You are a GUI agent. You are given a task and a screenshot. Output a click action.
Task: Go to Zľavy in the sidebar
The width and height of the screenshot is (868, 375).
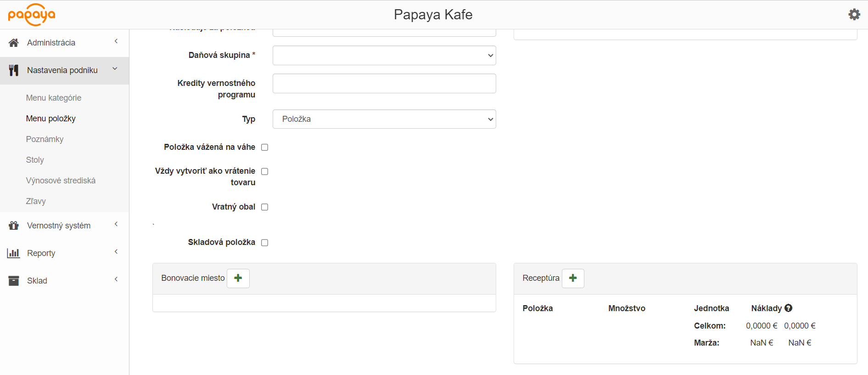coord(36,201)
